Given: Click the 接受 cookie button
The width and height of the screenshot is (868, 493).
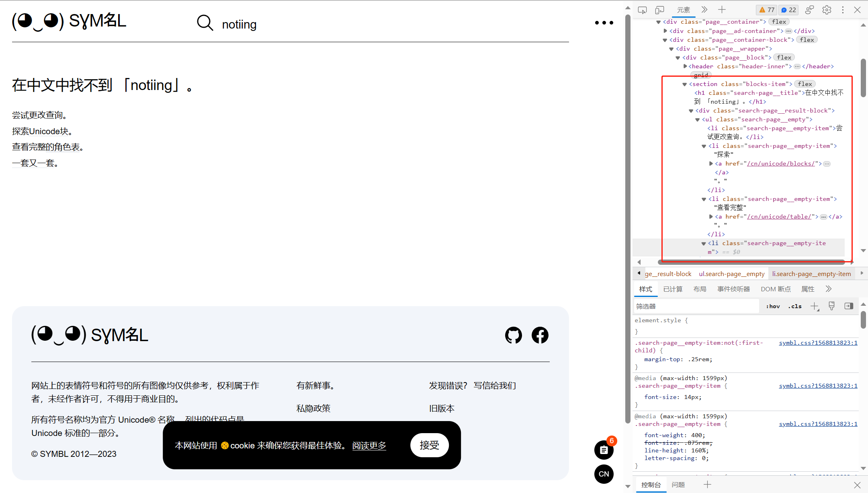Looking at the screenshot, I should 429,445.
